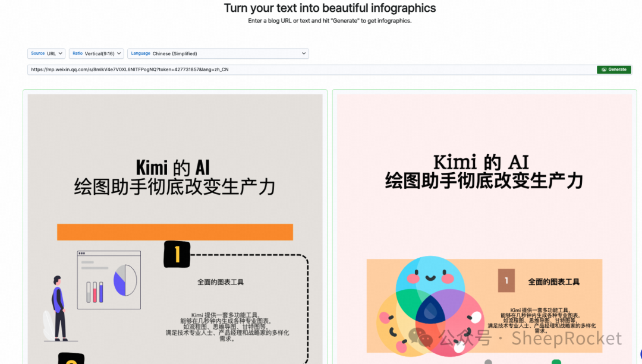Click the orange bar in left infographic
This screenshot has height=364, width=642.
click(x=175, y=232)
